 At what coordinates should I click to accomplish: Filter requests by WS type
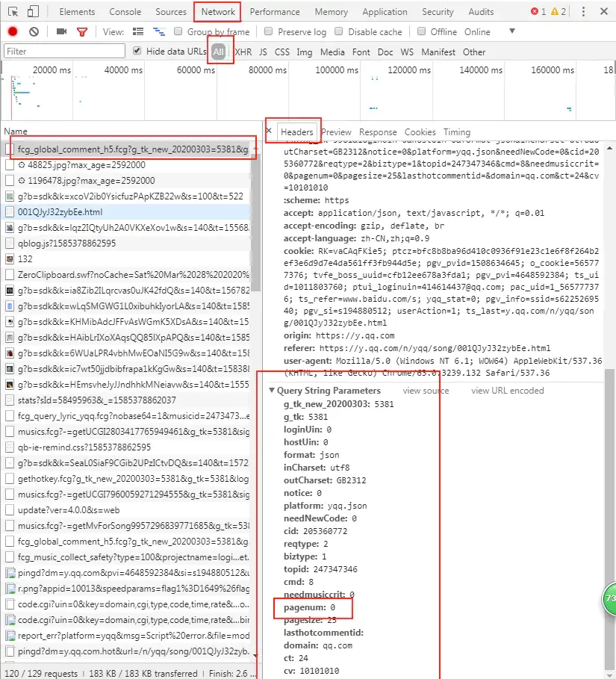pyautogui.click(x=407, y=52)
